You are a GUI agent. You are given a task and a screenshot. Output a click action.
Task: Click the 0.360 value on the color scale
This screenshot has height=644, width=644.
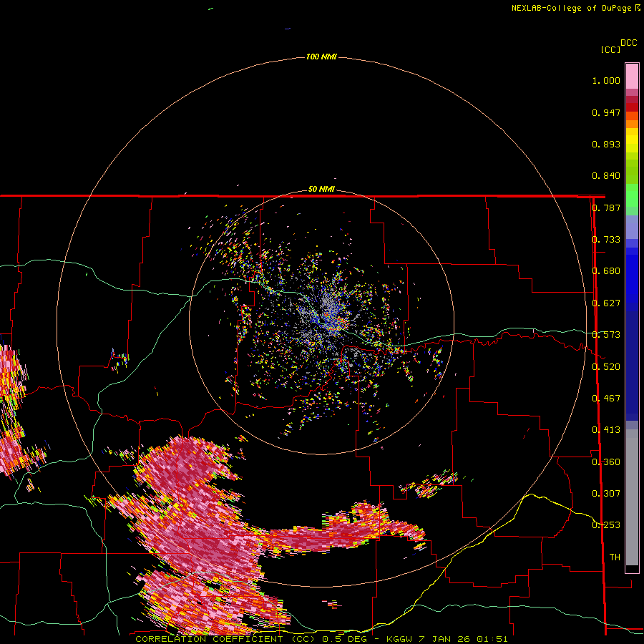(x=606, y=462)
